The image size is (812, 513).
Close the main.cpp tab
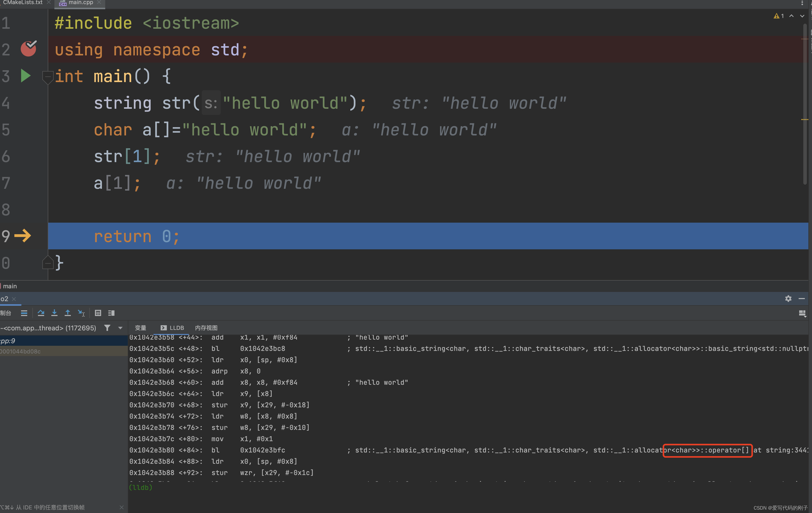pyautogui.click(x=99, y=3)
